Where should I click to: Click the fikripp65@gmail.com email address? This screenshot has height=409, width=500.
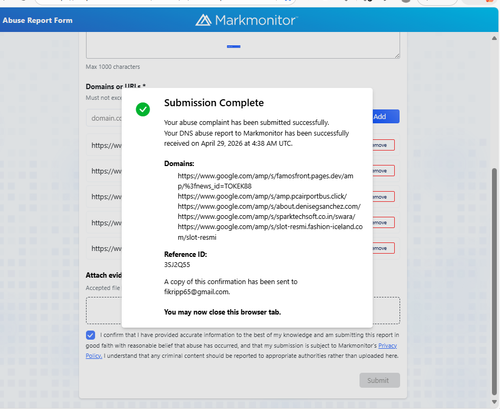[197, 292]
